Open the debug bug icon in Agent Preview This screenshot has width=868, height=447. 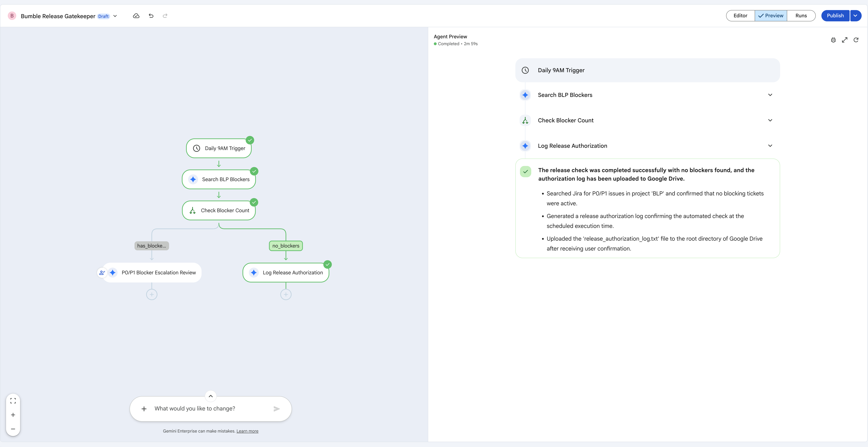833,40
